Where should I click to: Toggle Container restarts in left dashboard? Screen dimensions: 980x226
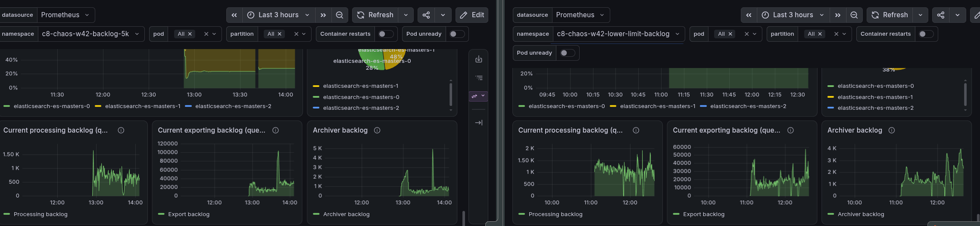point(385,34)
